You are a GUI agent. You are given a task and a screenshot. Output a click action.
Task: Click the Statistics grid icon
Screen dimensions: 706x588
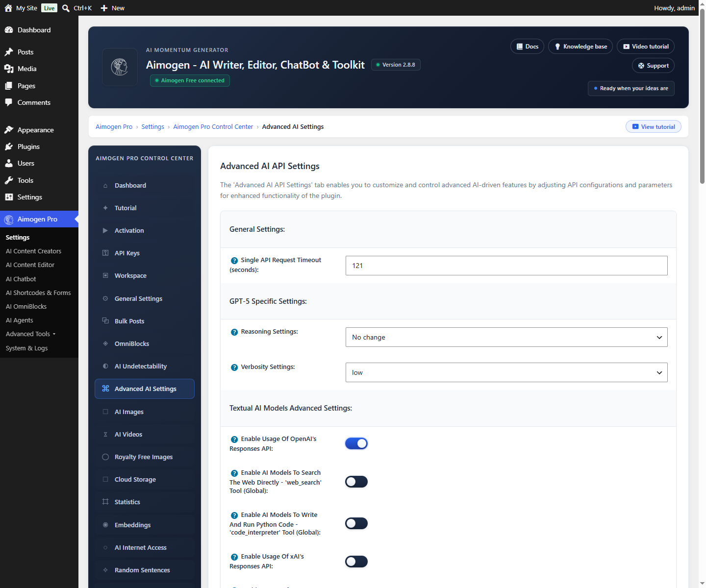(x=105, y=502)
